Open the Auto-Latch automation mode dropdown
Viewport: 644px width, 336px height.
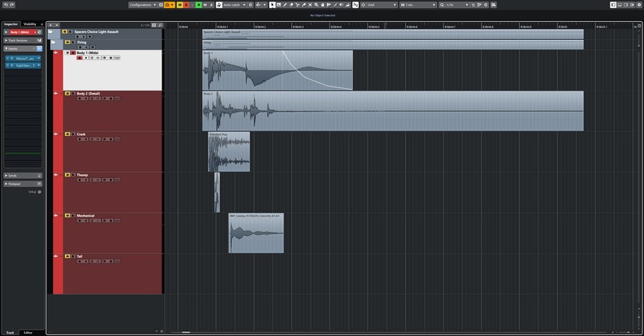(x=233, y=5)
